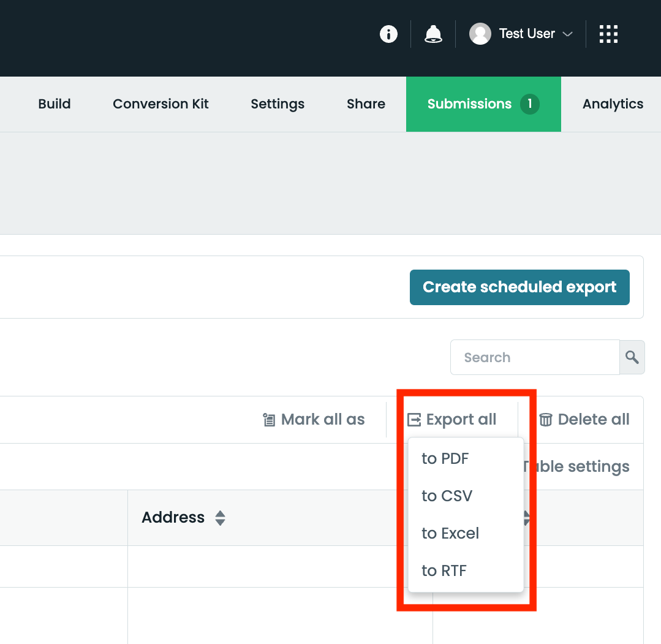This screenshot has height=644, width=661.
Task: Click Create scheduled export button
Action: 519,287
